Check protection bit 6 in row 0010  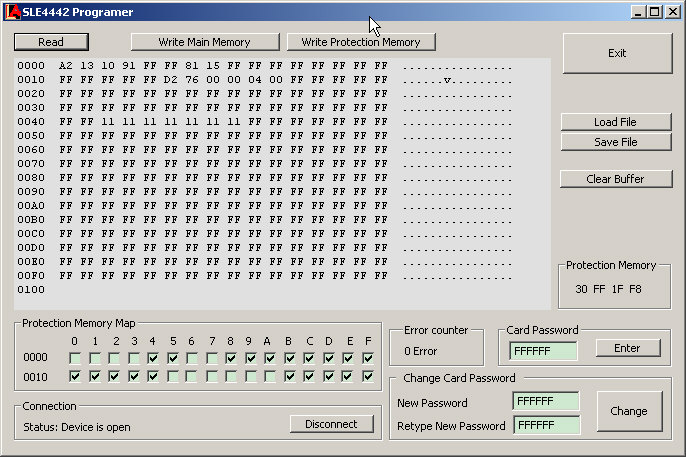pyautogui.click(x=192, y=376)
